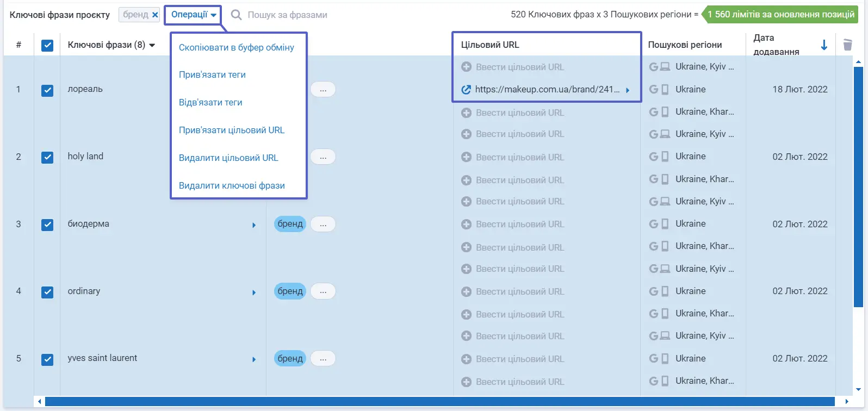Image resolution: width=868 pixels, height=411 pixels.
Task: Click desktop device icon in биодерма Kyiv row
Action: (665, 201)
